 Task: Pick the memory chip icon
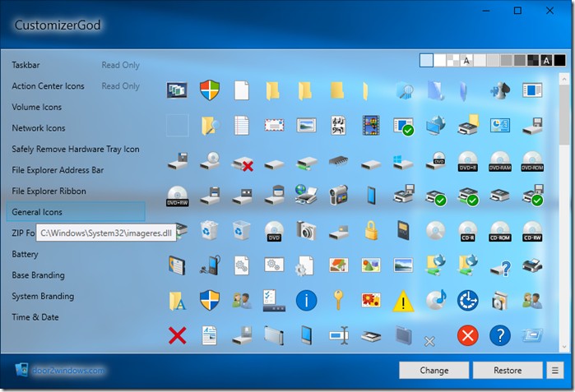pos(338,160)
